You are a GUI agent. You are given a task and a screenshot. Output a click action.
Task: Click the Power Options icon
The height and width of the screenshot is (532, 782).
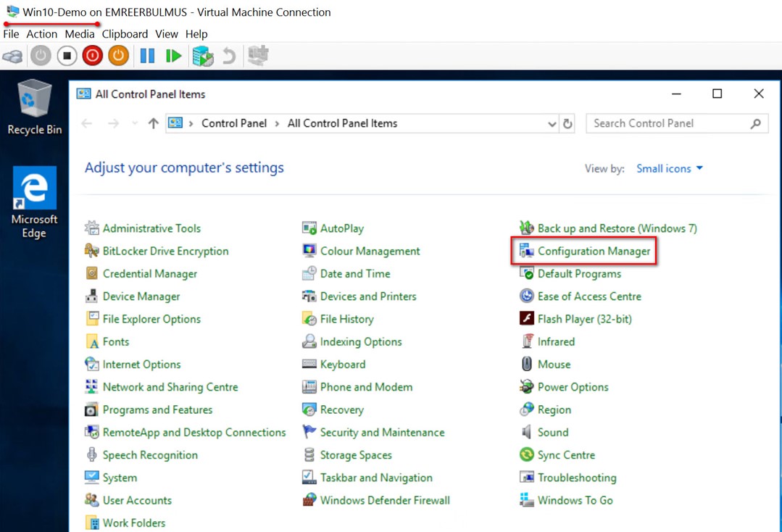527,387
